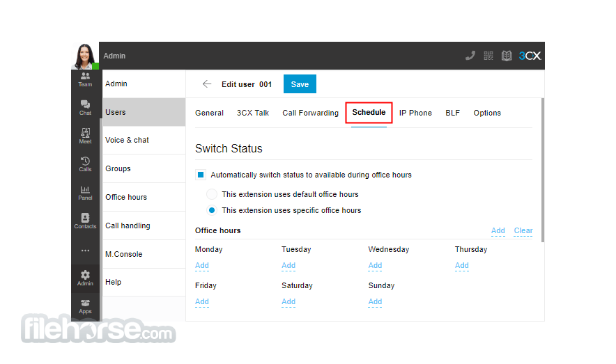This screenshot has width=616, height=364.
Task: Toggle automatically switch status checkbox
Action: coord(201,175)
